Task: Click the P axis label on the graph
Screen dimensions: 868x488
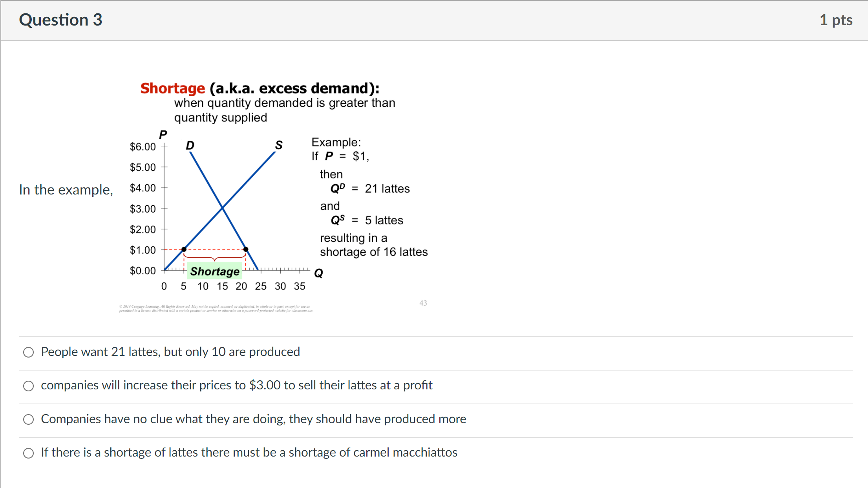Action: (x=163, y=135)
